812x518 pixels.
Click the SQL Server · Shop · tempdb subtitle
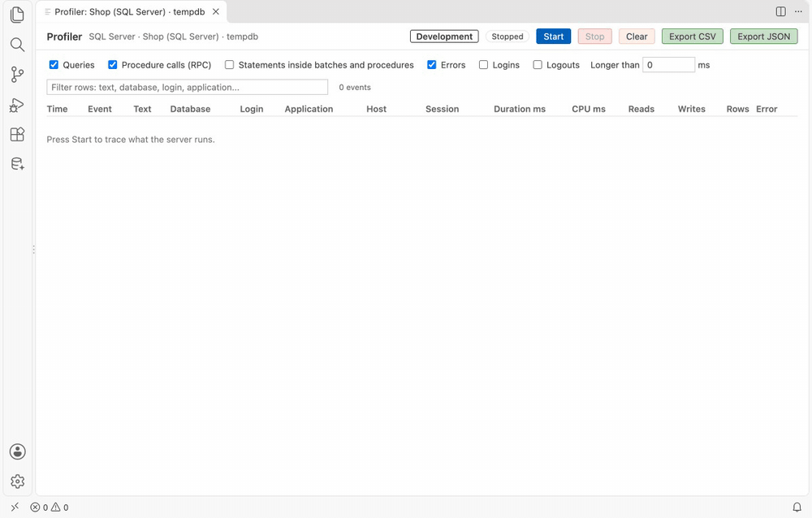tap(174, 37)
